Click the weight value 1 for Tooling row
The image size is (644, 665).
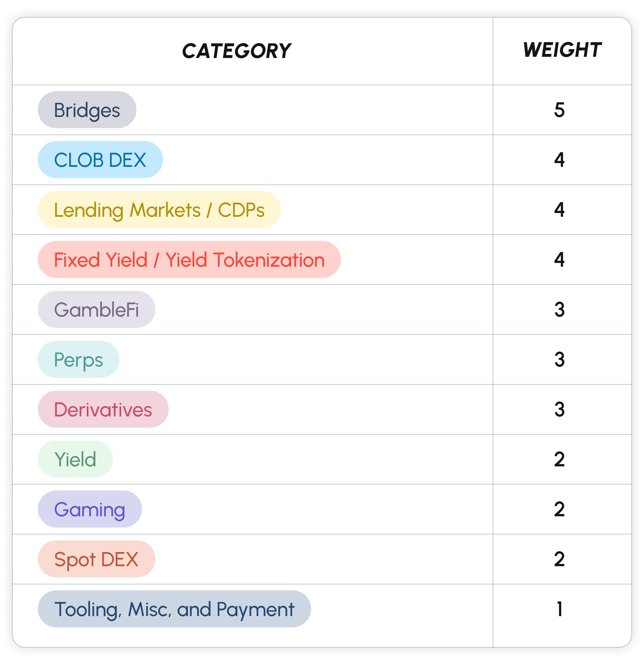pyautogui.click(x=559, y=609)
